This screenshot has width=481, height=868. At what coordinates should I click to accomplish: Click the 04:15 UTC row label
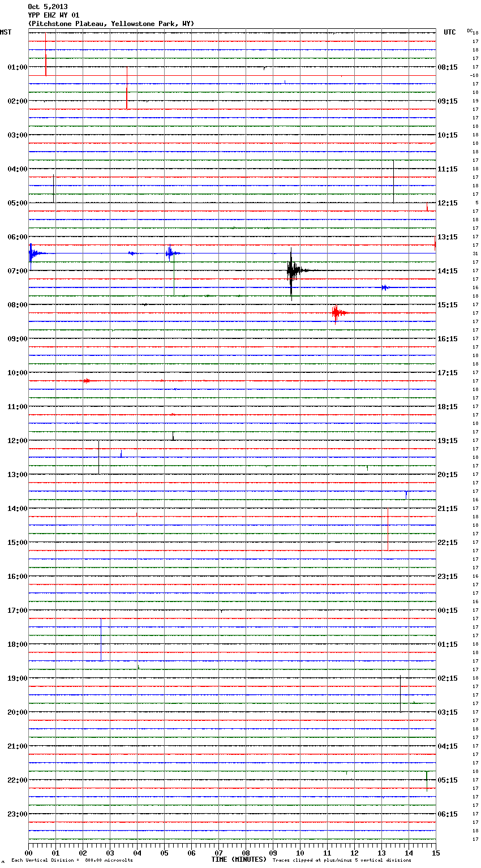coord(448,746)
